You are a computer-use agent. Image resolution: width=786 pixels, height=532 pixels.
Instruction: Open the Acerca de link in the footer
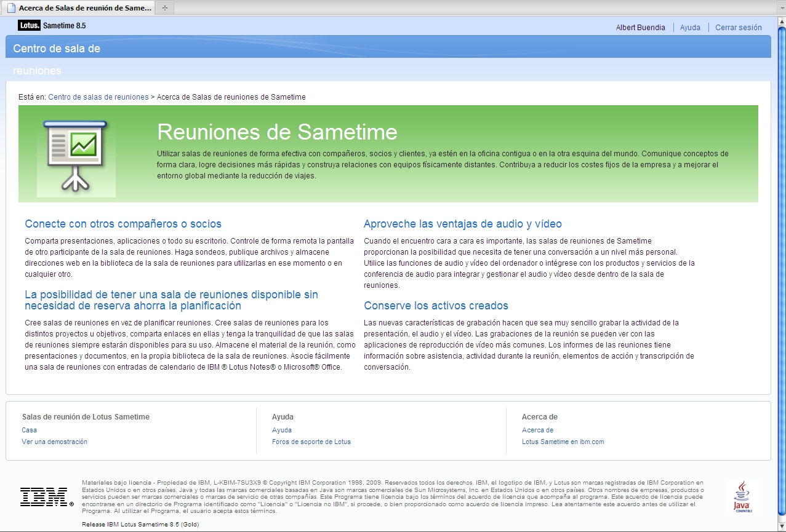pyautogui.click(x=538, y=431)
